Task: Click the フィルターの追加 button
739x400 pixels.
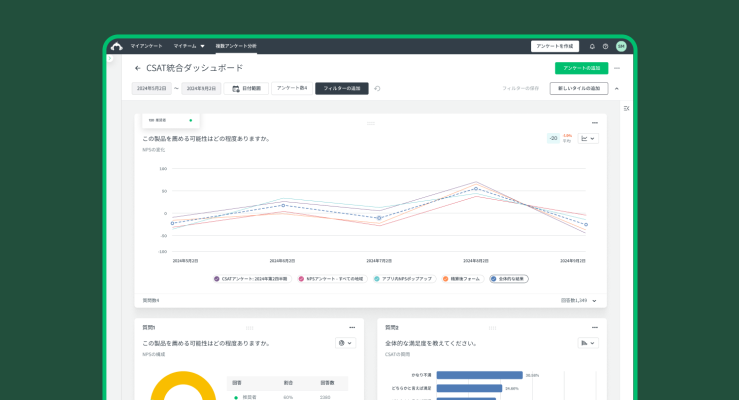Action: (x=341, y=89)
